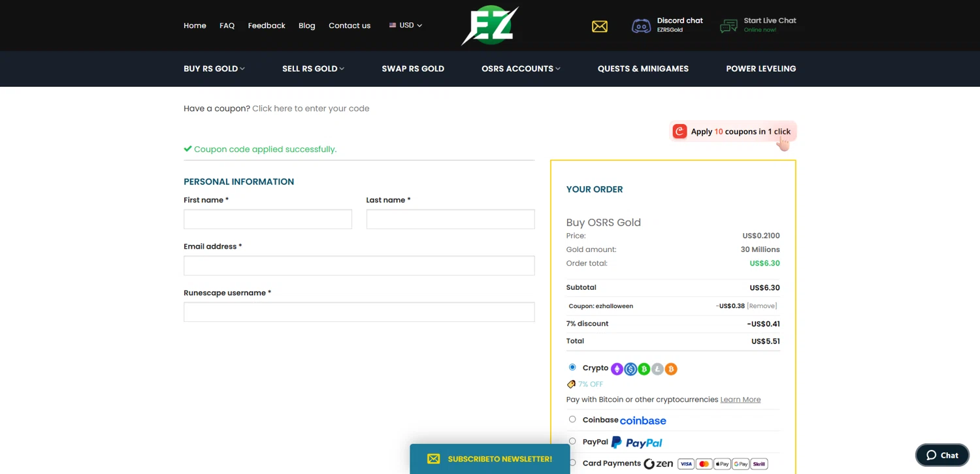Click the Apple Pay badge
Viewport: 980px width, 474px height.
(722, 464)
